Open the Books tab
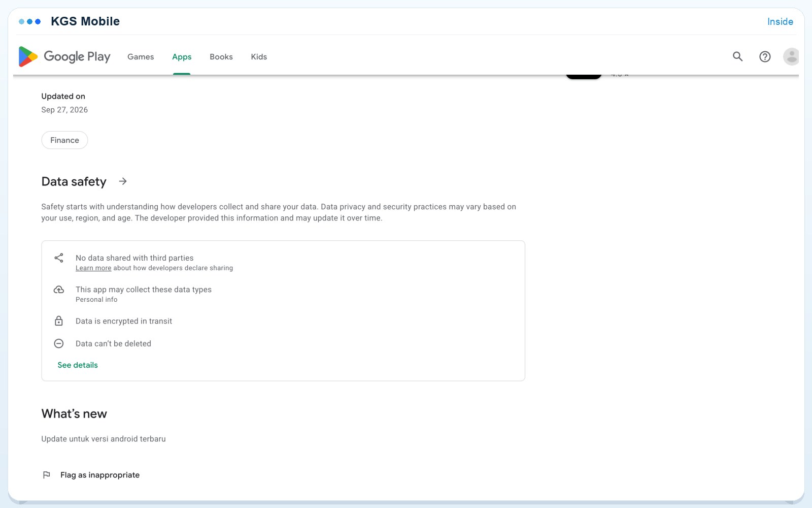 (x=221, y=57)
